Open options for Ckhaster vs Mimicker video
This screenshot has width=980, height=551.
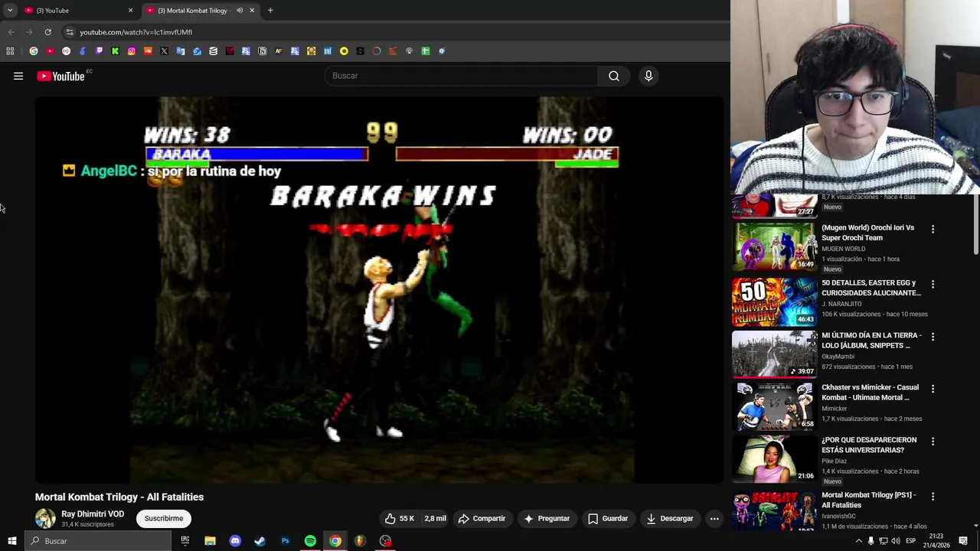[x=933, y=389]
